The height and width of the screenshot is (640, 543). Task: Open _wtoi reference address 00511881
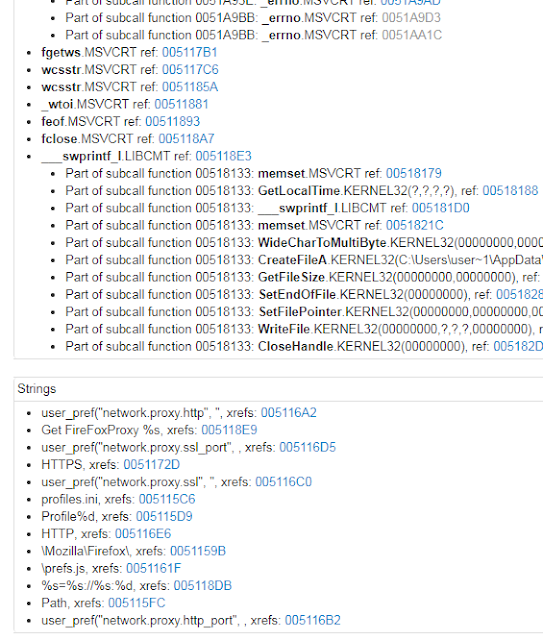pos(181,104)
